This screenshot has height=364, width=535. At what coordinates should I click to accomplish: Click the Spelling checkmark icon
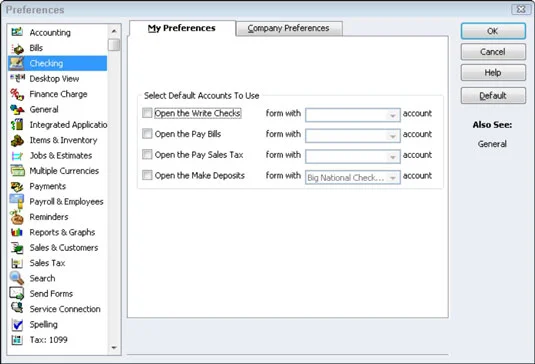pyautogui.click(x=17, y=324)
